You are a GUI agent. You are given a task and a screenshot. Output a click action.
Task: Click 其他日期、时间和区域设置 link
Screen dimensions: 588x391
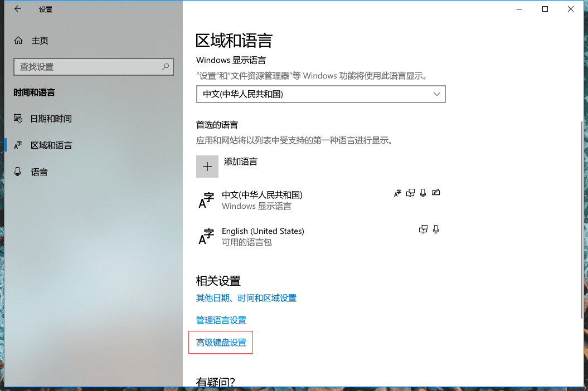click(246, 298)
